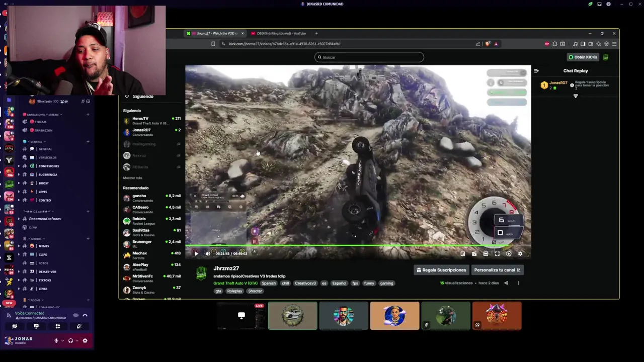Open the browser hamburger menu
Viewport: 644px width, 362px height.
[614, 44]
